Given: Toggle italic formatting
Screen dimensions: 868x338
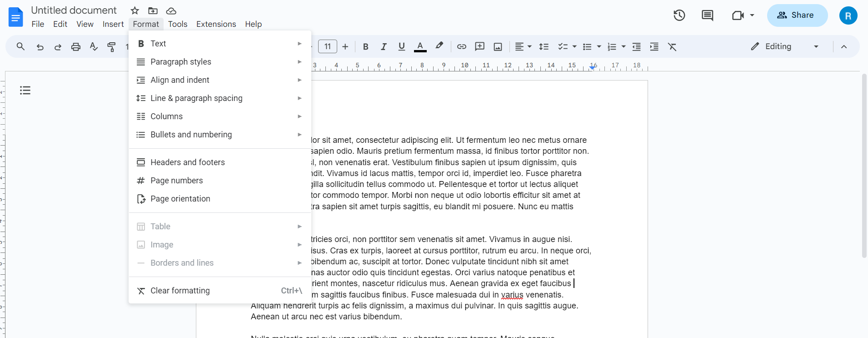Looking at the screenshot, I should pyautogui.click(x=384, y=46).
